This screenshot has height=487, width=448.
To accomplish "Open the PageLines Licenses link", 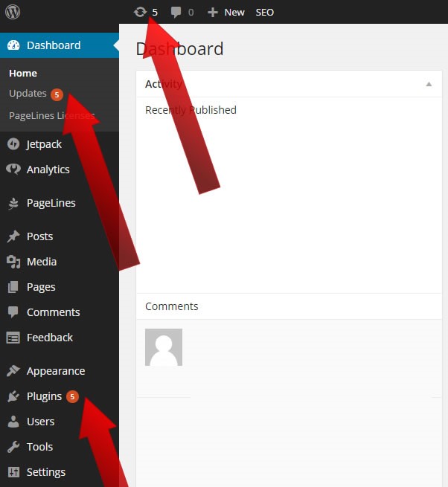I will [x=51, y=115].
